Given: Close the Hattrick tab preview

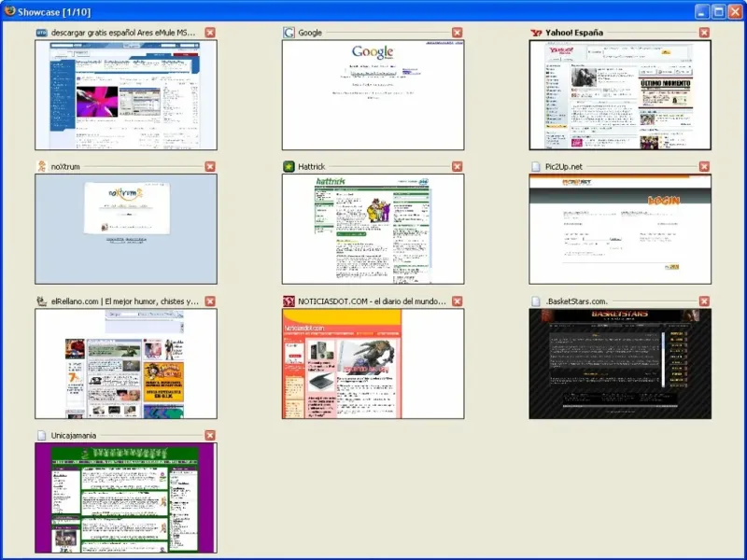Looking at the screenshot, I should (x=458, y=167).
